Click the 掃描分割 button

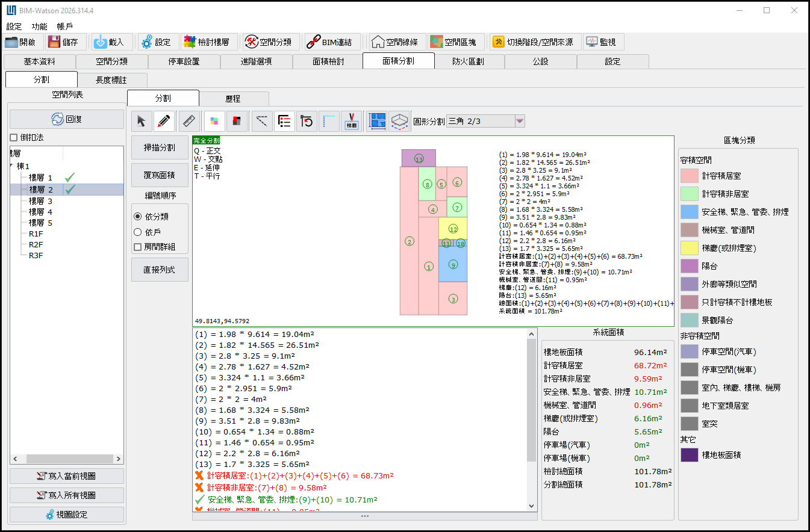point(160,147)
